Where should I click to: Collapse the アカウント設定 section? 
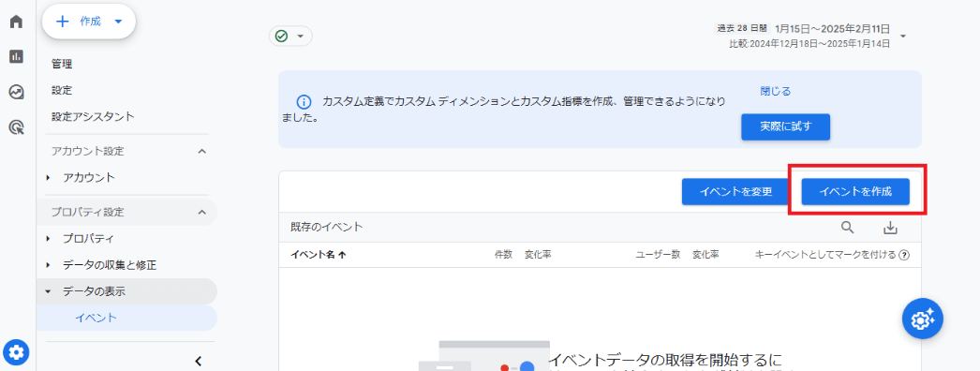pyautogui.click(x=201, y=151)
